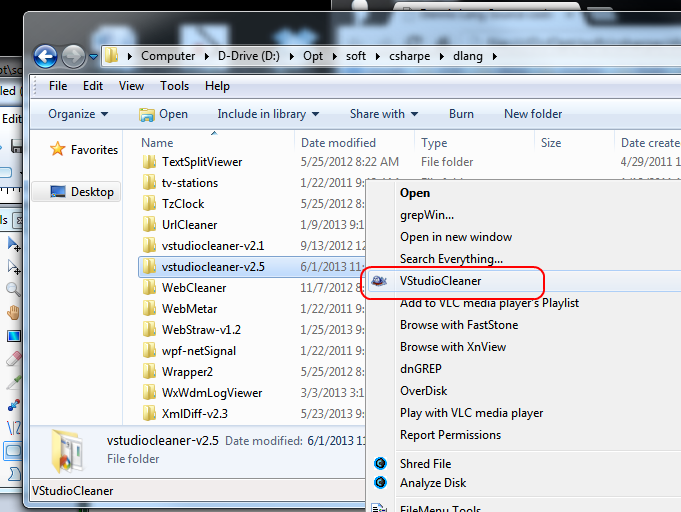Select the TextSplitViewer folder icon
Image resolution: width=681 pixels, height=512 pixels.
[x=149, y=162]
